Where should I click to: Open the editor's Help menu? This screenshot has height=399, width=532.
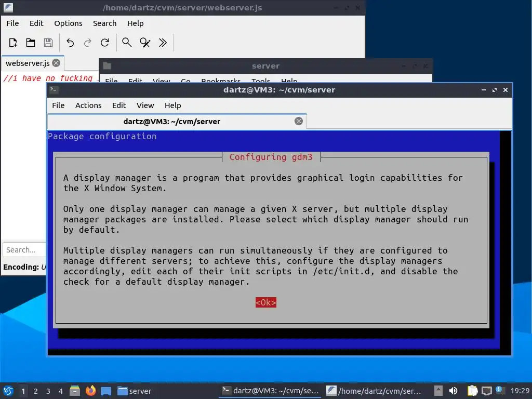click(136, 23)
